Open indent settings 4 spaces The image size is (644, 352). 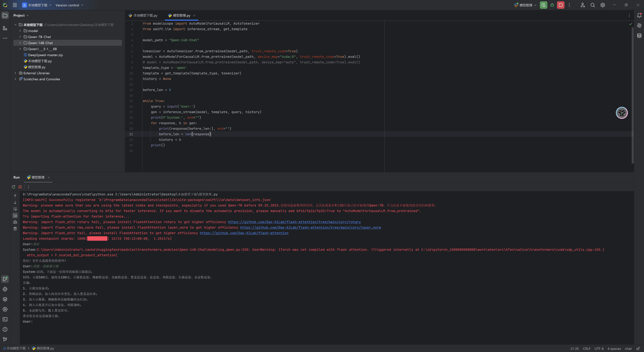coord(614,348)
